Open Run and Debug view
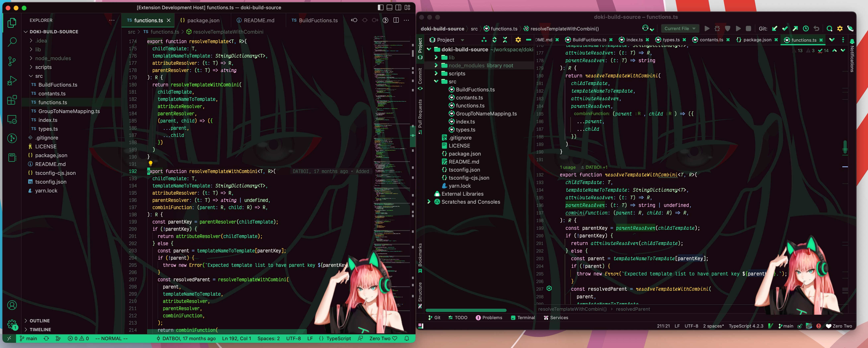Screen dimensions: 868x348 click(12, 81)
